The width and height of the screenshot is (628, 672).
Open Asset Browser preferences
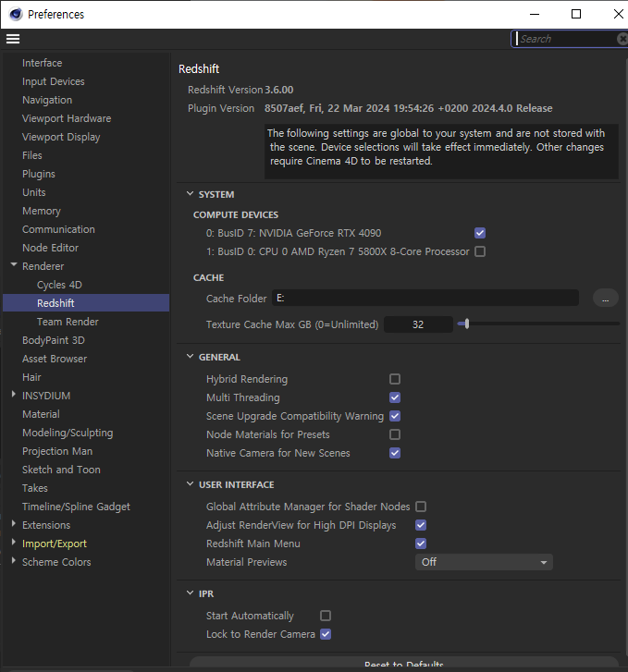[55, 359]
